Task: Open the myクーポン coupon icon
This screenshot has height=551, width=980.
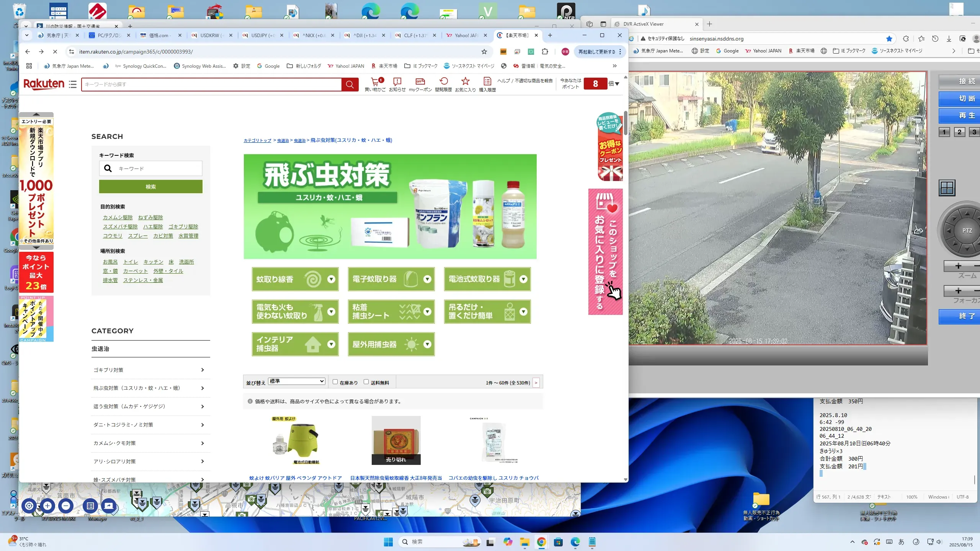Action: 420,82
